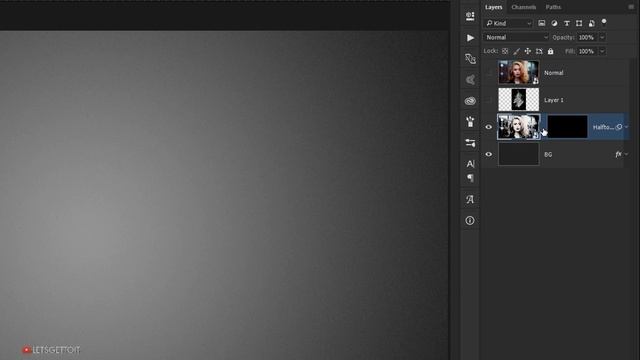Select the Normal layer thumbnail

(x=518, y=72)
